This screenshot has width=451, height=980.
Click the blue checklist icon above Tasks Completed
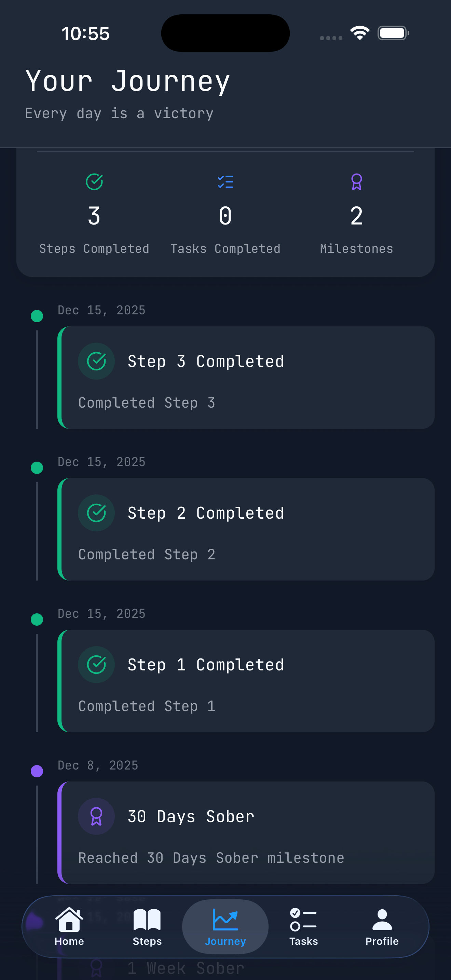tap(225, 181)
